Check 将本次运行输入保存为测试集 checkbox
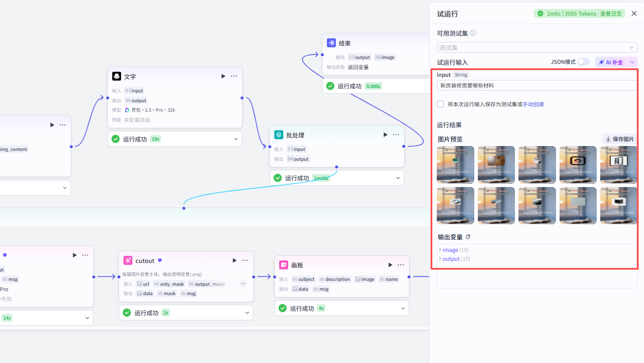The height and width of the screenshot is (363, 644). (440, 104)
